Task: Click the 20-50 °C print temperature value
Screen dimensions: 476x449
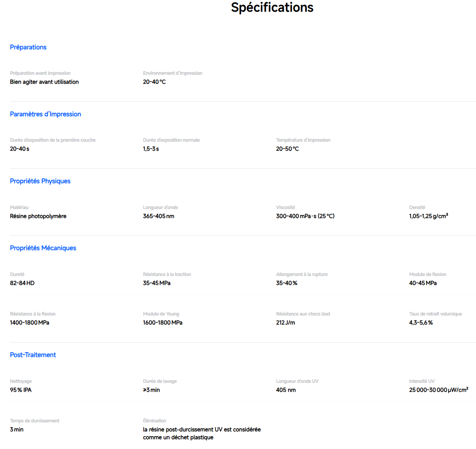Action: pos(287,149)
